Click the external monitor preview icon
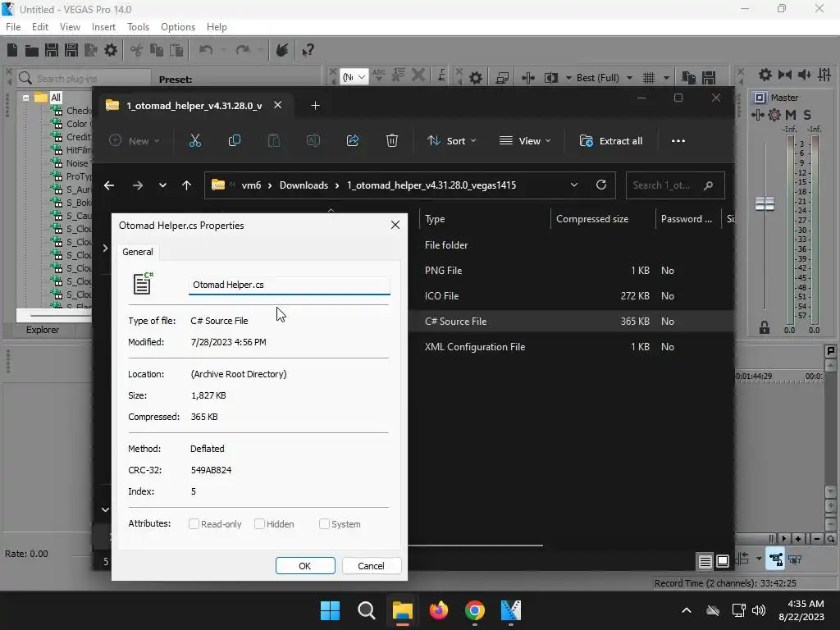Viewport: 840px width, 630px height. pyautogui.click(x=502, y=78)
